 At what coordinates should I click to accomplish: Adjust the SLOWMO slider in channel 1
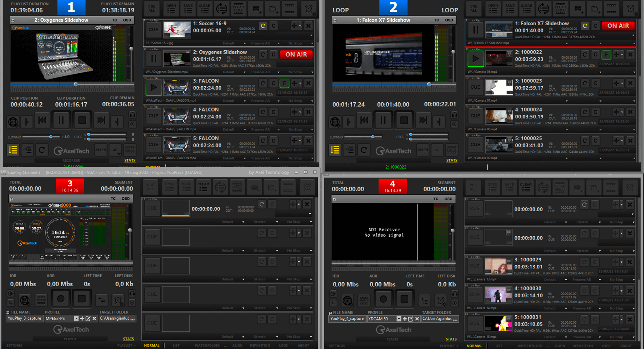(51, 137)
